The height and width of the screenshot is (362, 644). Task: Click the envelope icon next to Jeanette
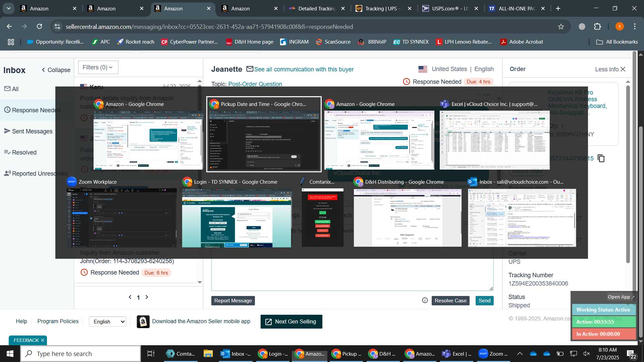250,69
